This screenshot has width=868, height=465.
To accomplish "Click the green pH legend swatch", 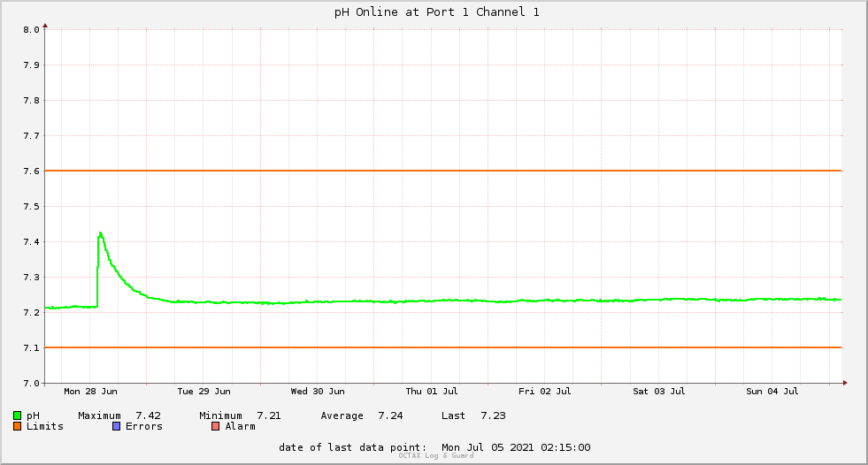I will tap(17, 415).
